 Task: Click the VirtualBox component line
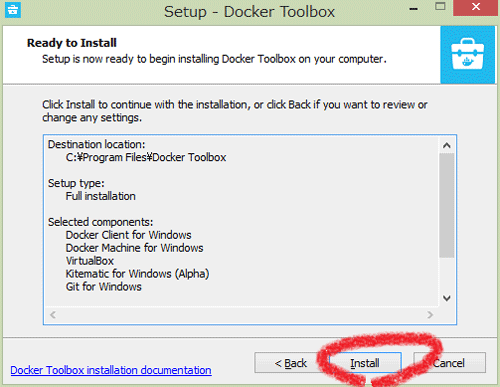coord(90,261)
